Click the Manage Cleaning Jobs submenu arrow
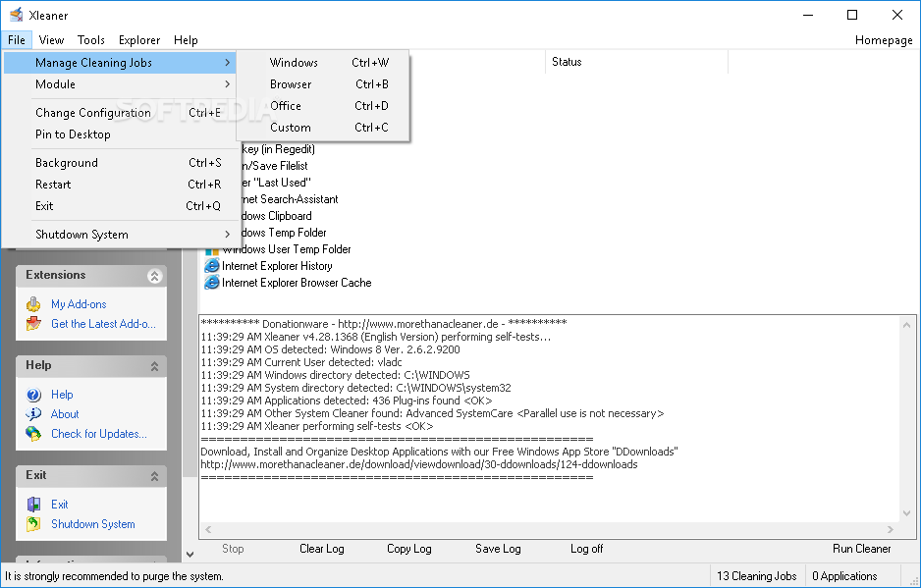Image resolution: width=921 pixels, height=588 pixels. click(x=228, y=62)
